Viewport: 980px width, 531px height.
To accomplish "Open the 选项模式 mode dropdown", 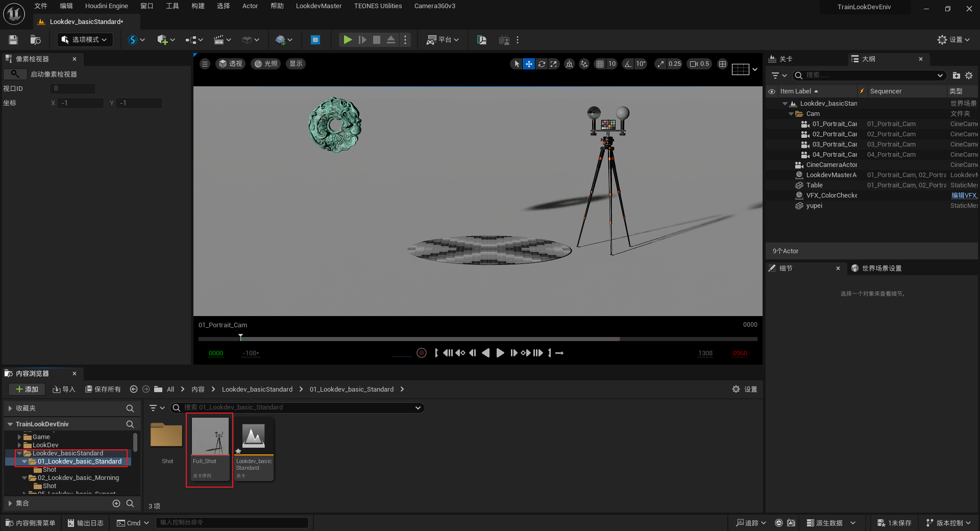I will [85, 40].
